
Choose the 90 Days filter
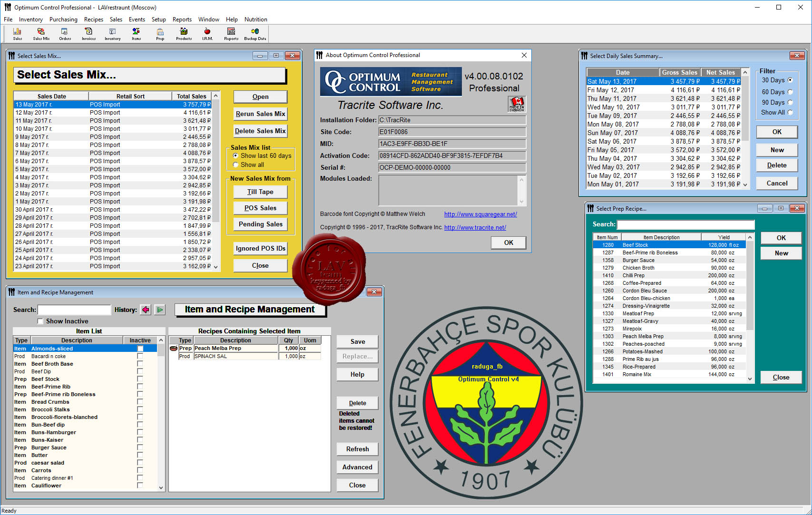[790, 102]
